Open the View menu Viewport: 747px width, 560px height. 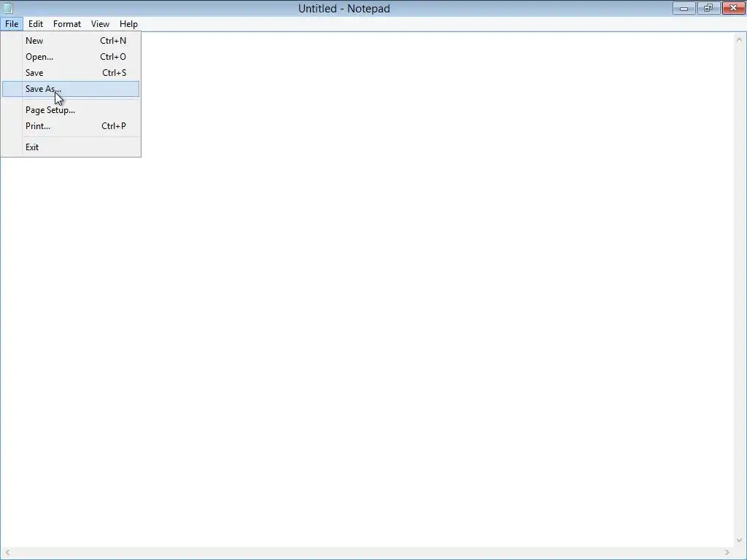[100, 24]
